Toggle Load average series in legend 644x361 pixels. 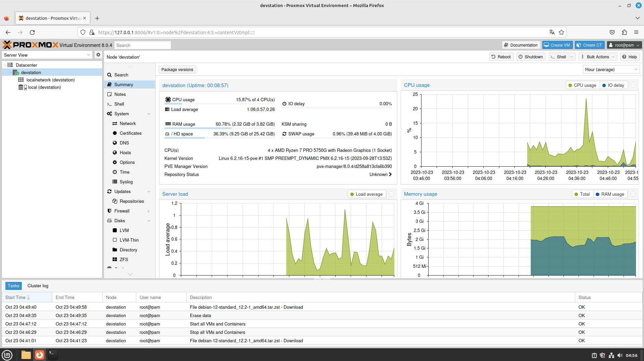click(x=366, y=194)
